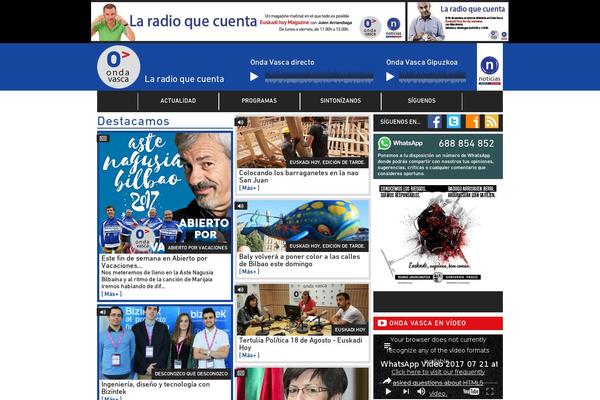Mute the video player volume
The width and height of the screenshot is (600, 400).
point(421,392)
